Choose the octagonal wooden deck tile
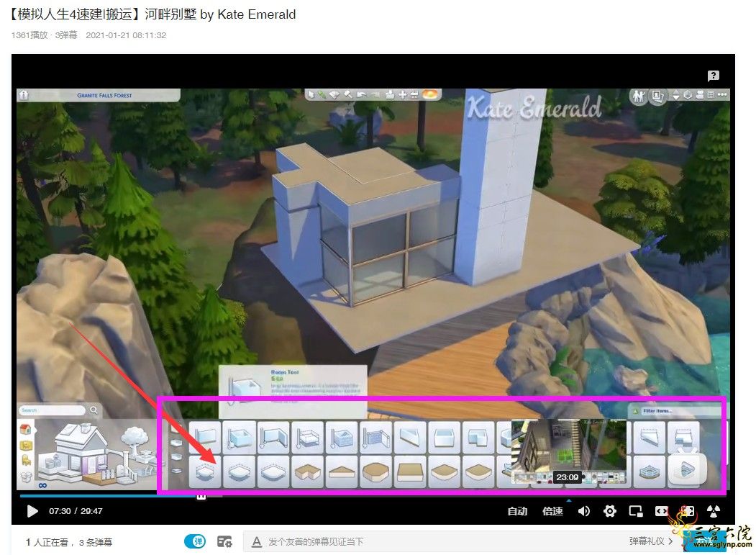This screenshot has width=756, height=555. 376,471
